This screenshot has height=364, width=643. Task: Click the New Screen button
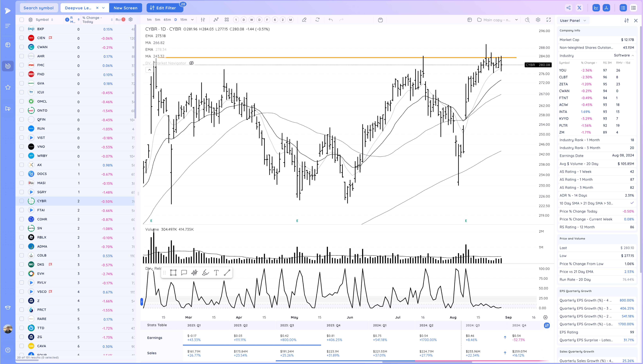pos(126,8)
